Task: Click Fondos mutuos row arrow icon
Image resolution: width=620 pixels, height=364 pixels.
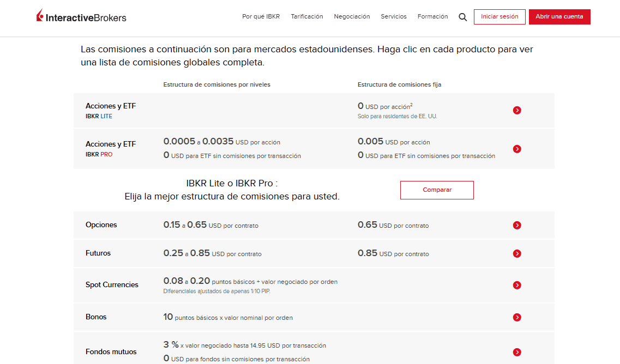Action: [x=517, y=353]
